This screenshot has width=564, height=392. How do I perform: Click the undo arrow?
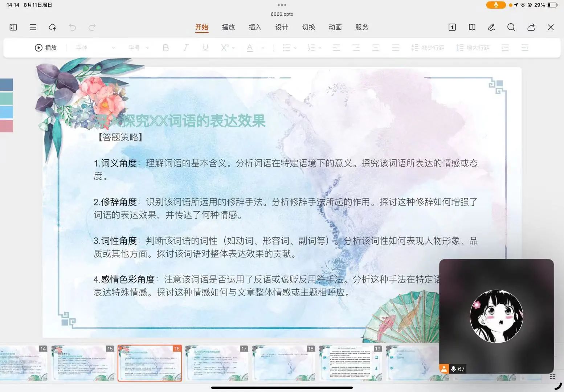point(72,27)
